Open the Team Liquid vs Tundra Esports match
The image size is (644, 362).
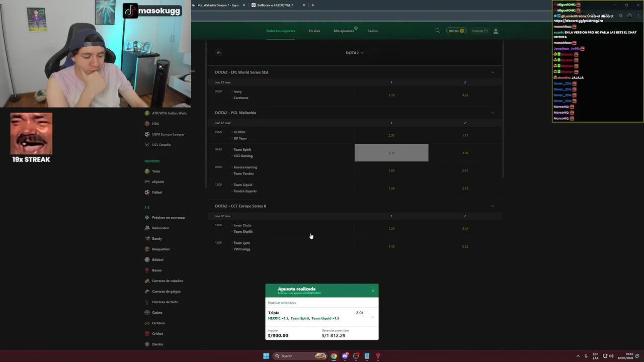coord(245,188)
